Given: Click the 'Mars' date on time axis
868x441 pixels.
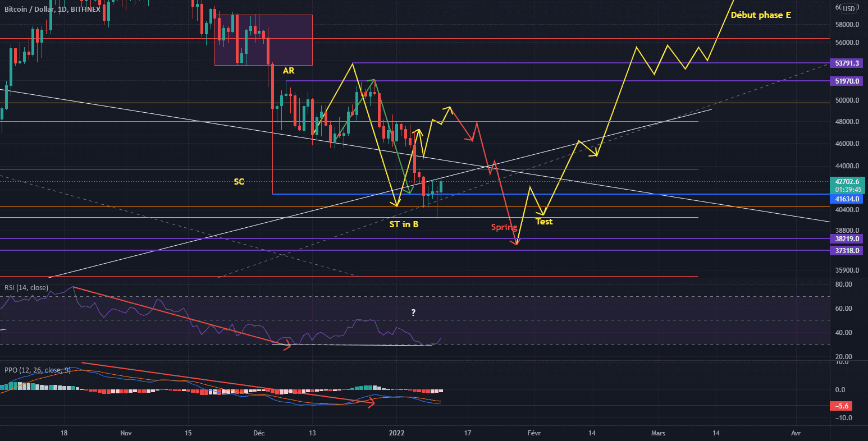Looking at the screenshot, I should 658,433.
